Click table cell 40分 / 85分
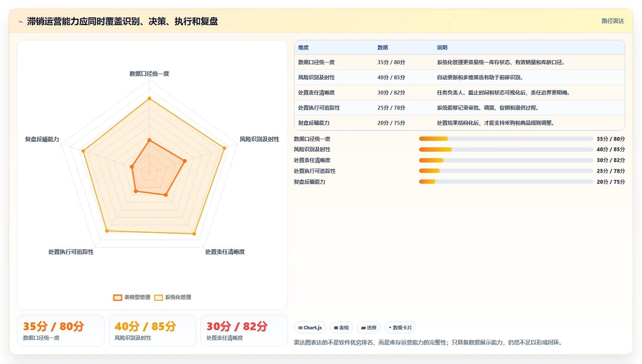 coord(391,78)
